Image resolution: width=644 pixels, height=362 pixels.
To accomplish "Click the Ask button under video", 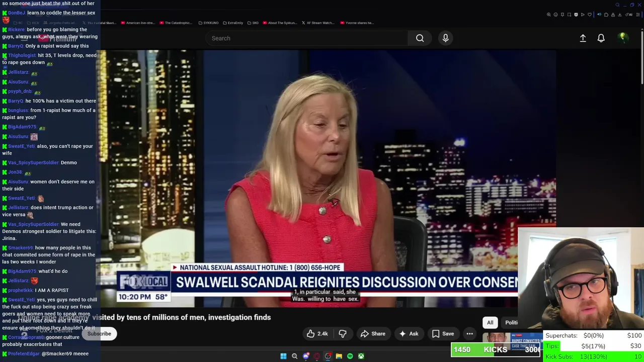I will 409,334.
